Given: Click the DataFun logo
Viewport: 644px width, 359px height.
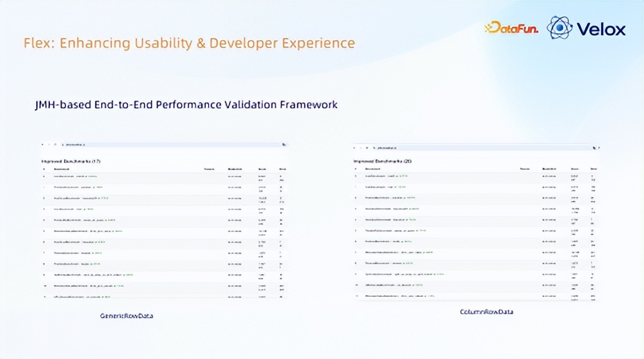Looking at the screenshot, I should [x=511, y=27].
